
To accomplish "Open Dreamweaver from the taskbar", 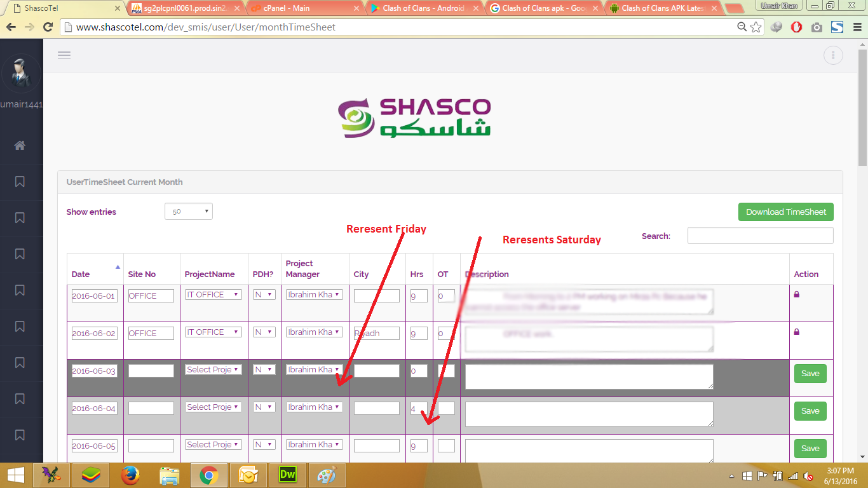I will (x=288, y=475).
